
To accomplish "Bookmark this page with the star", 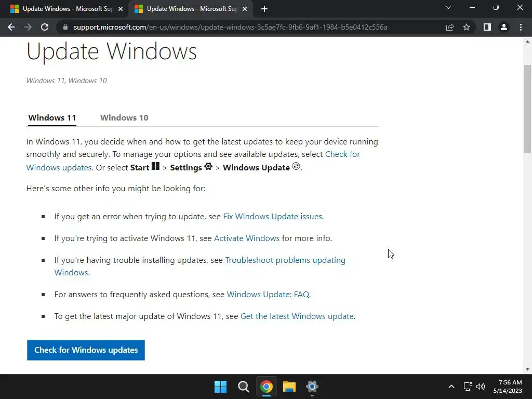I will pos(467,27).
